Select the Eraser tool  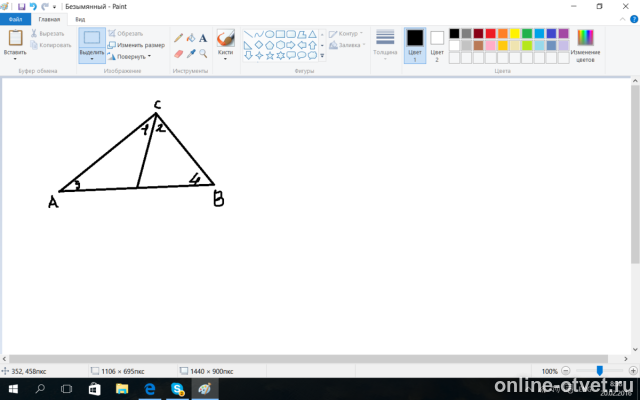(179, 53)
